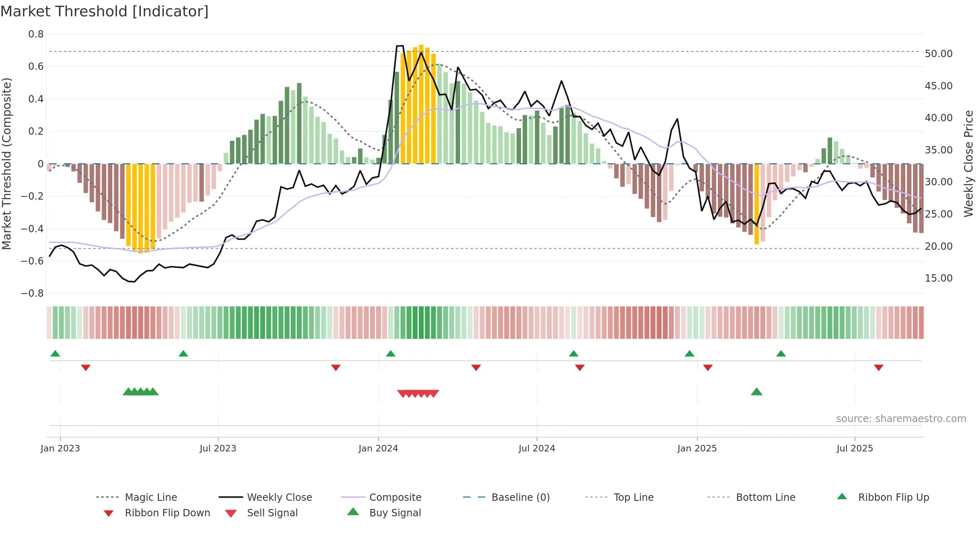The height and width of the screenshot is (551, 980).
Task: Click the ribbon flip down triangle after Jan 2023
Action: click(86, 368)
